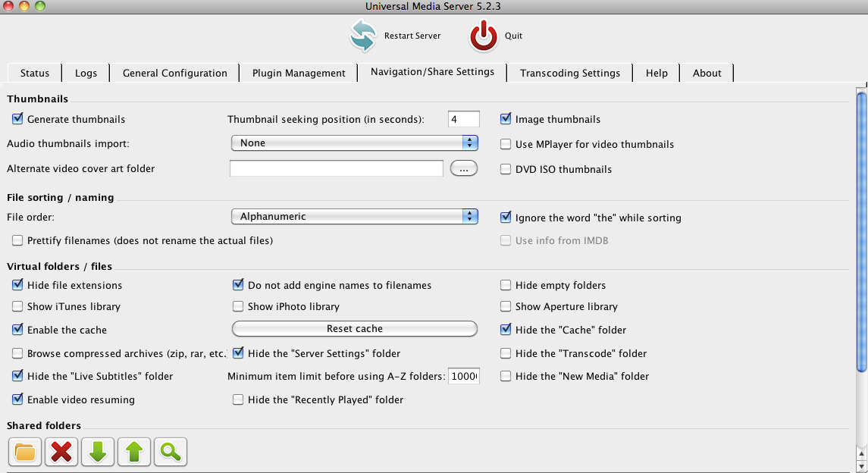Screen dimensions: 868x473
Task: Check Show iPhoto library
Action: (x=238, y=306)
